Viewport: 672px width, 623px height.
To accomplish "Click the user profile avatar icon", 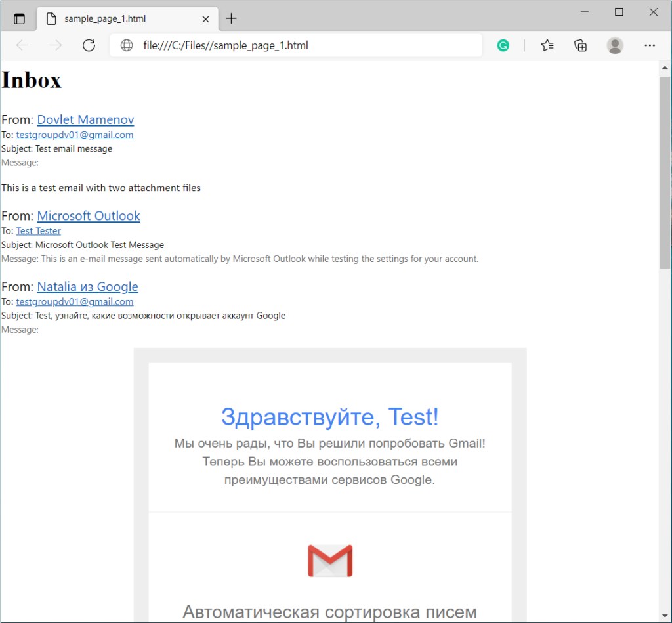I will click(615, 45).
